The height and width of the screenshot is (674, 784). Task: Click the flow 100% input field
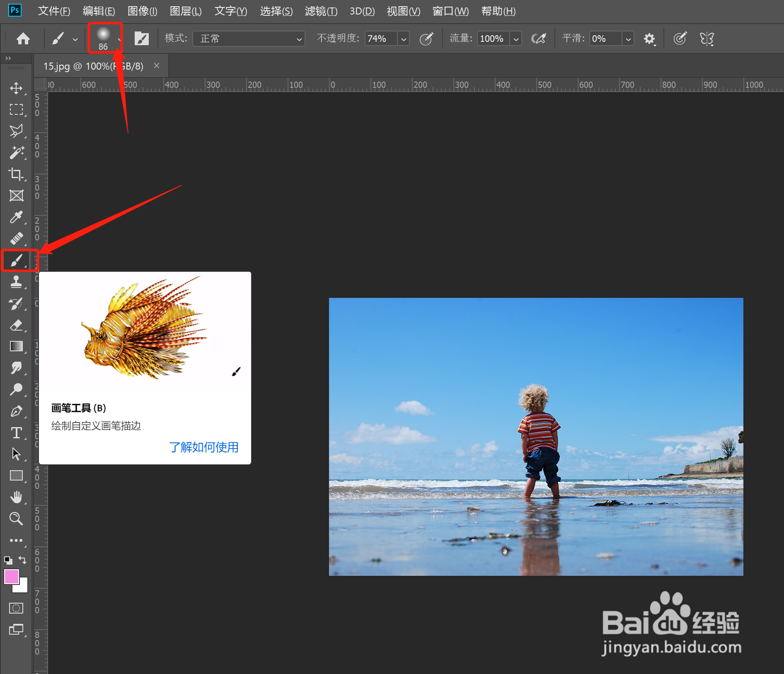494,39
